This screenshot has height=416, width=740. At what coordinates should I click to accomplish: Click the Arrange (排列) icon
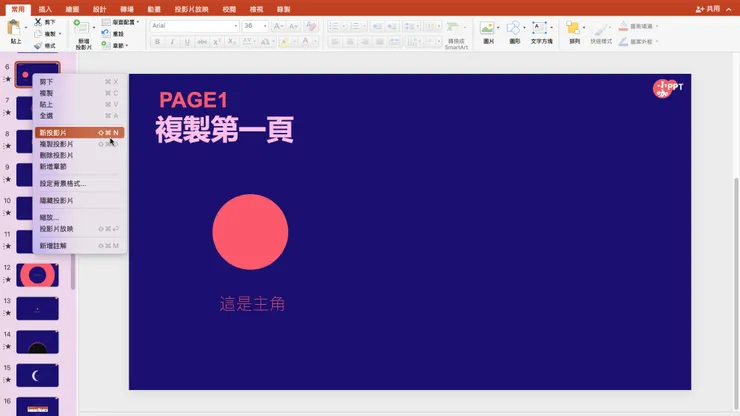[572, 28]
